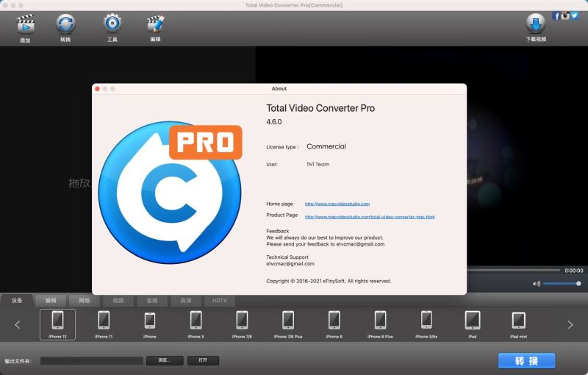Screen dimensions: 588x375
Task: Click the version number 4.6.0
Action: [x=273, y=122]
